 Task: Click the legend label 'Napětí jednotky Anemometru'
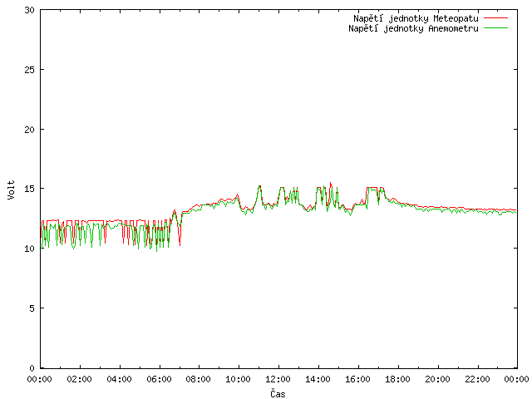[x=413, y=28]
